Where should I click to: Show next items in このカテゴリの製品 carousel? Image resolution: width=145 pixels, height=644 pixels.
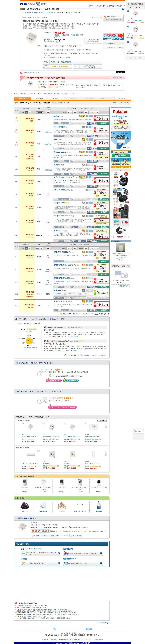[x=106, y=426]
